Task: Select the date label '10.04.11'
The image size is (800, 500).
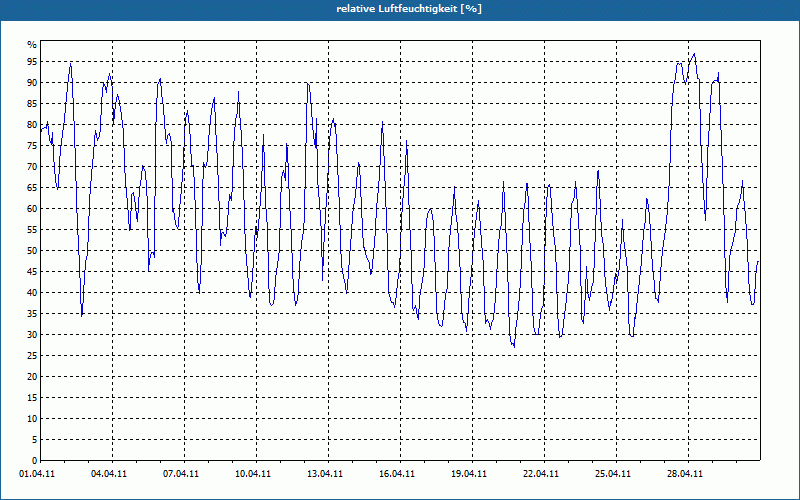Action: pos(253,473)
